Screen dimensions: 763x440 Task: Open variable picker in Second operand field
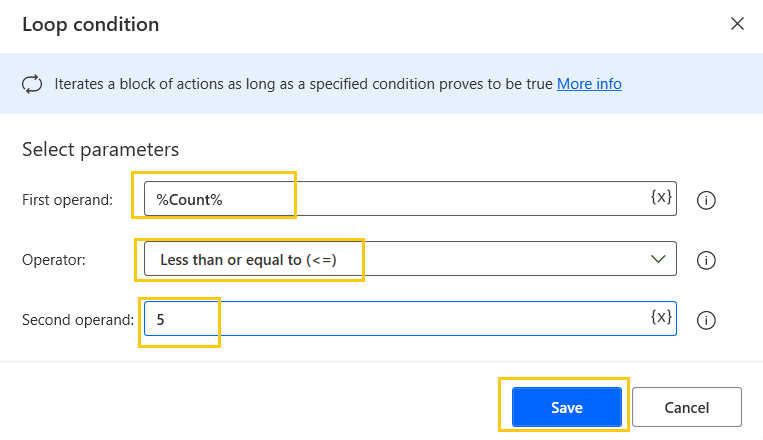tap(661, 318)
